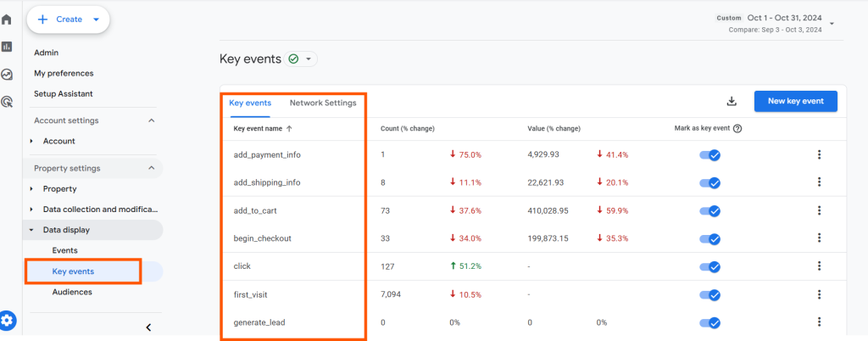The width and height of the screenshot is (868, 341).
Task: Disable key event toggle for begin_checkout
Action: click(709, 238)
